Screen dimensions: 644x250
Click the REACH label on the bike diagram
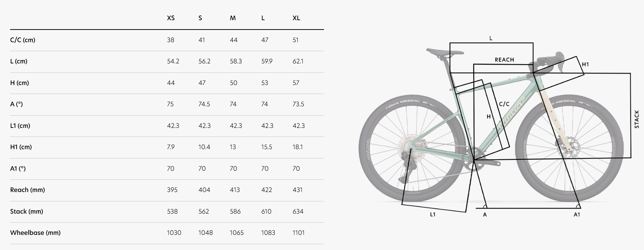point(504,60)
